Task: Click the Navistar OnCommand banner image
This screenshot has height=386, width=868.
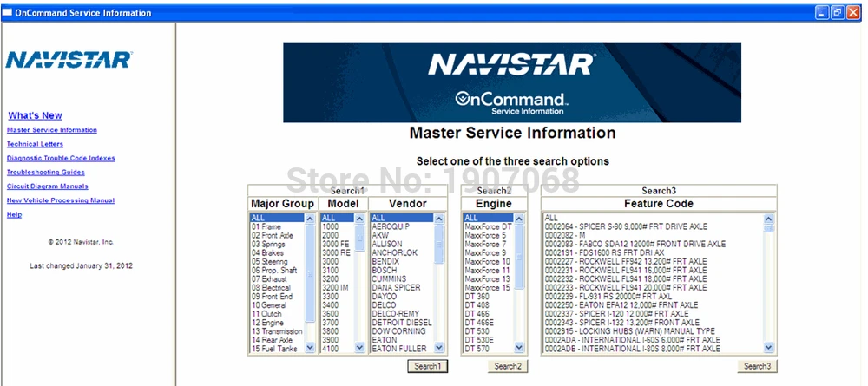Action: [512, 82]
